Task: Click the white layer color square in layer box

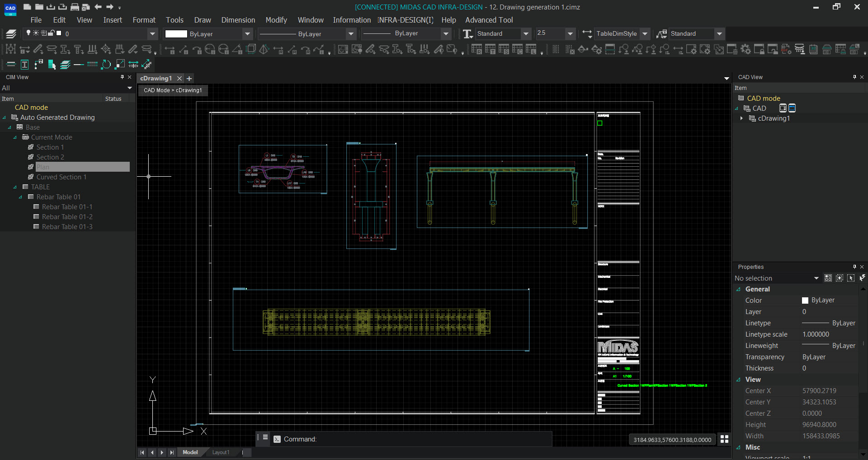Action: tap(59, 33)
